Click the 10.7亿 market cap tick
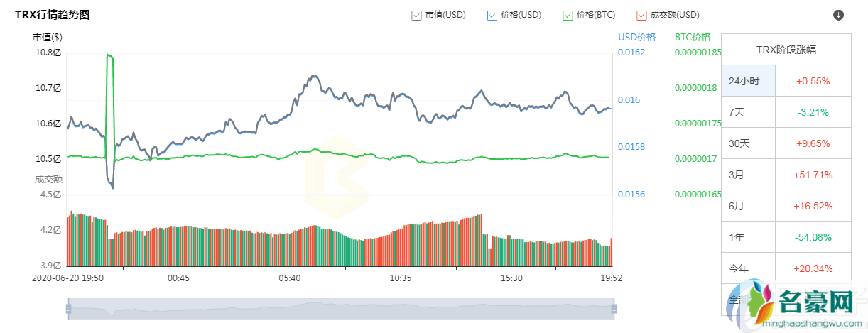The height and width of the screenshot is (333, 868). 48,88
